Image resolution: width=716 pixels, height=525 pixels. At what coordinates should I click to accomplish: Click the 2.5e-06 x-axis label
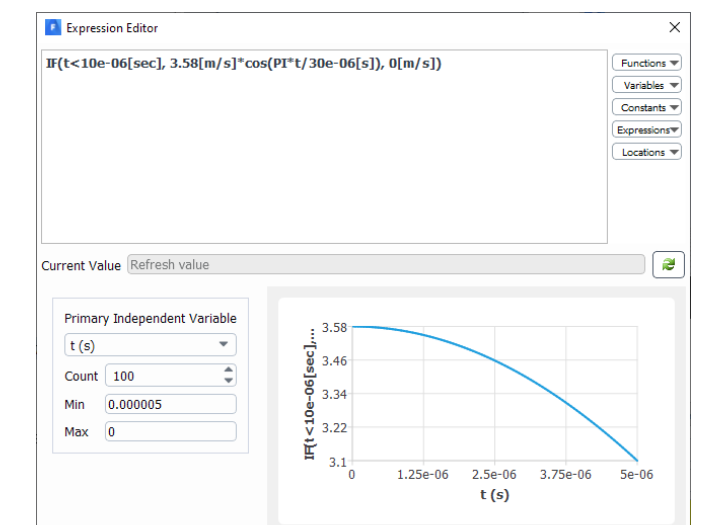click(494, 475)
